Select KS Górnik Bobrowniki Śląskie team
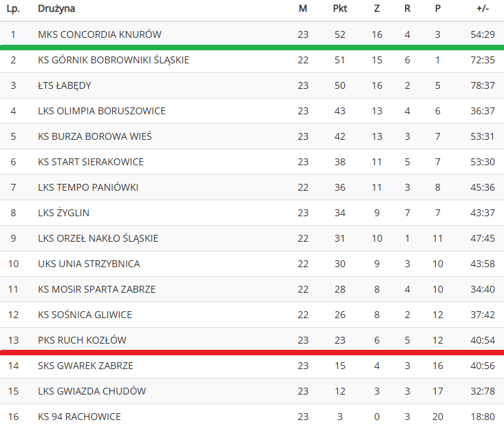This screenshot has height=429, width=504. [114, 60]
